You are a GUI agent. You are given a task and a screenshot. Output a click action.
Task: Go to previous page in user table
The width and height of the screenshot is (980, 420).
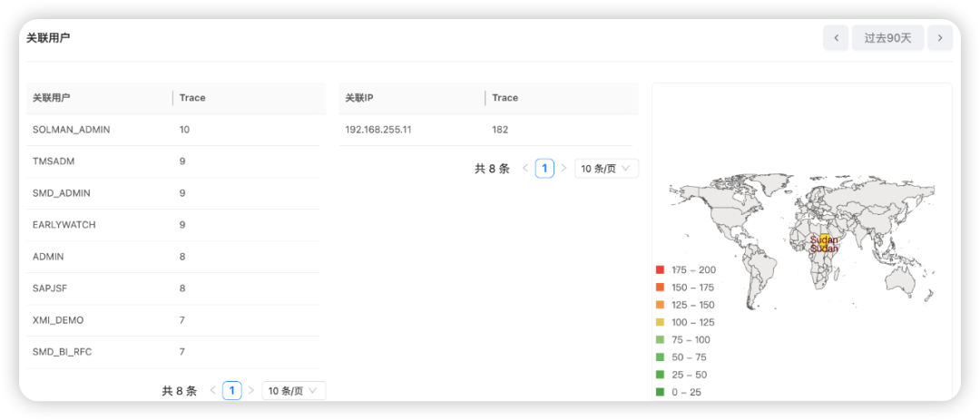click(x=213, y=391)
